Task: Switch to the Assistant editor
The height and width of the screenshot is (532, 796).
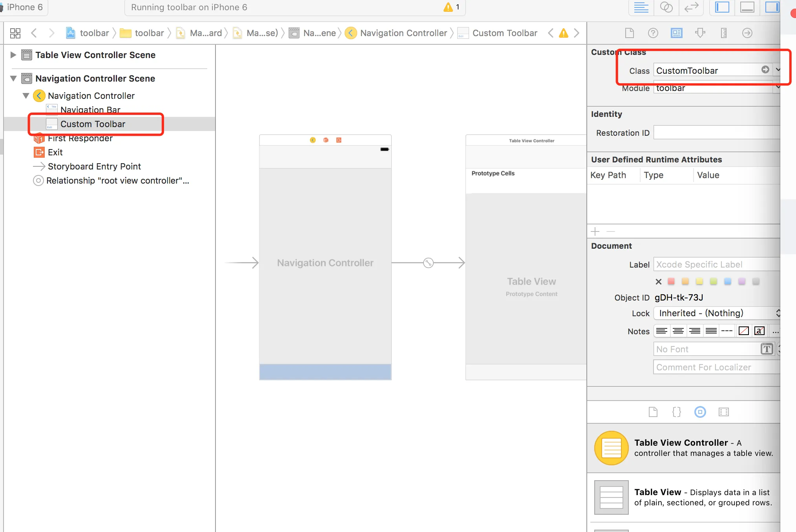Action: (666, 7)
